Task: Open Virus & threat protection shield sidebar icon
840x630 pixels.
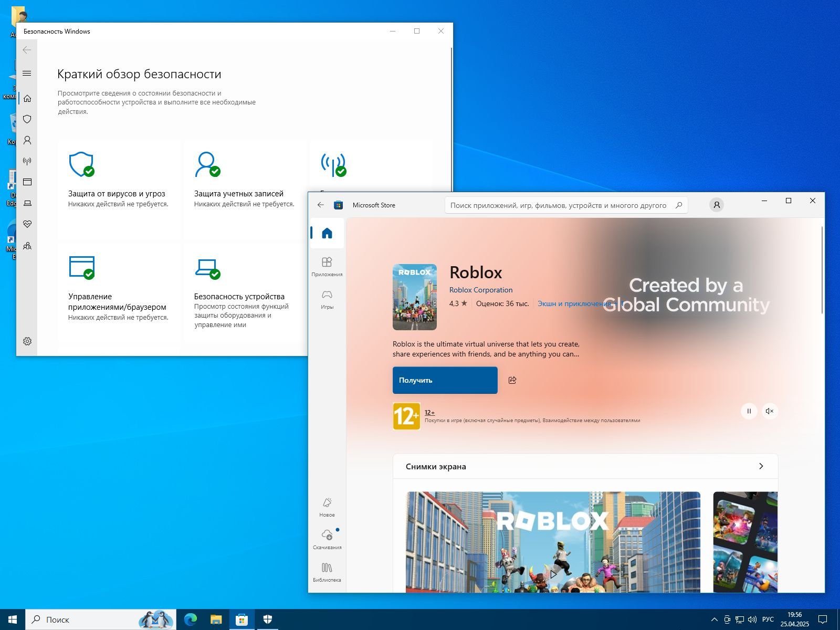Action: (x=27, y=119)
